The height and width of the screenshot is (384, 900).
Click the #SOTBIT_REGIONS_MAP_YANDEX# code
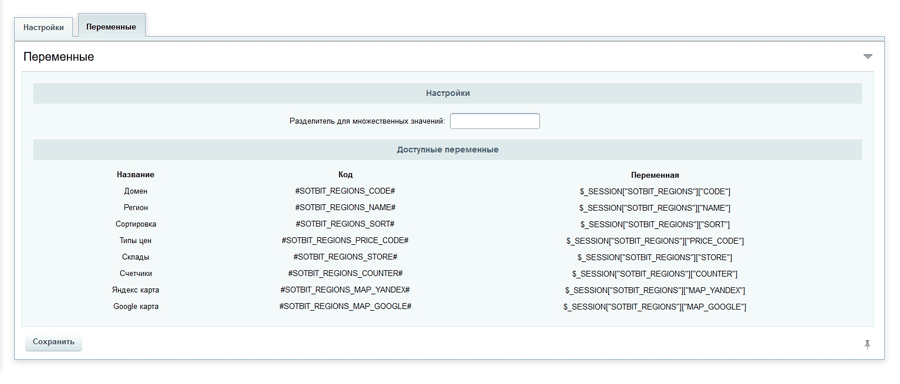(x=345, y=290)
